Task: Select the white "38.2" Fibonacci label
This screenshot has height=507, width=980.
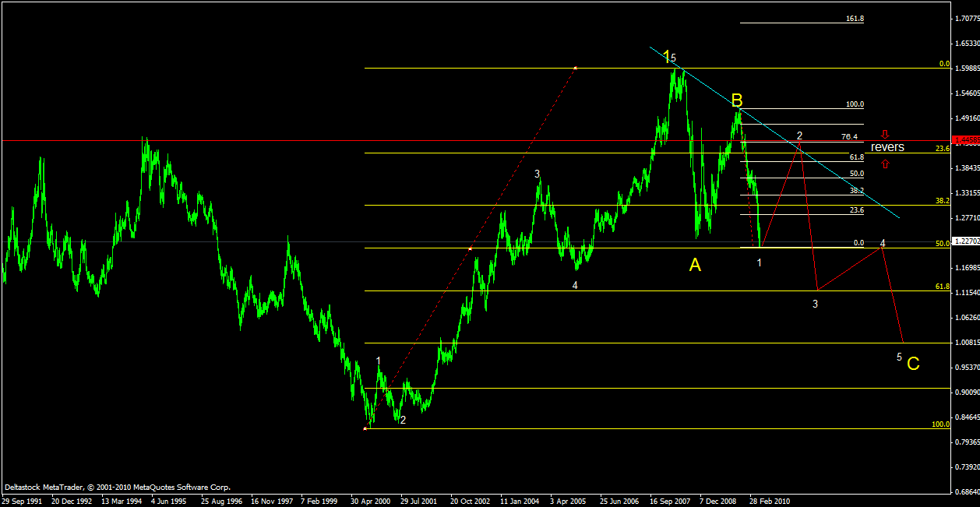Action: [856, 191]
